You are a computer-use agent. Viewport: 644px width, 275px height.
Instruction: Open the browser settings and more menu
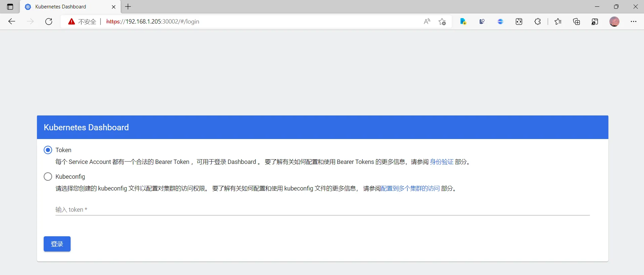click(634, 22)
